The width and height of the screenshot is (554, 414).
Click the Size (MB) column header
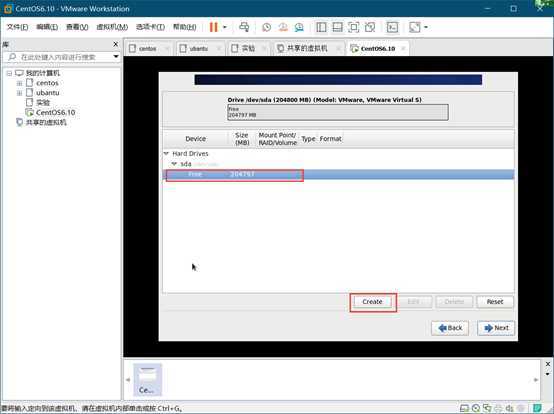click(x=242, y=139)
